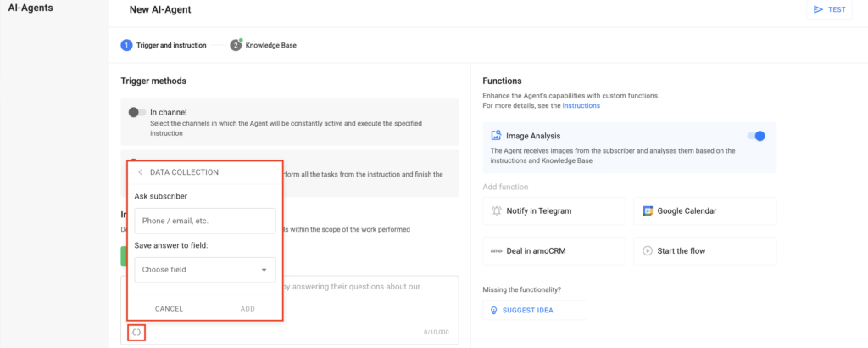Click the amoCRM logo icon
The height and width of the screenshot is (348, 868).
click(496, 251)
